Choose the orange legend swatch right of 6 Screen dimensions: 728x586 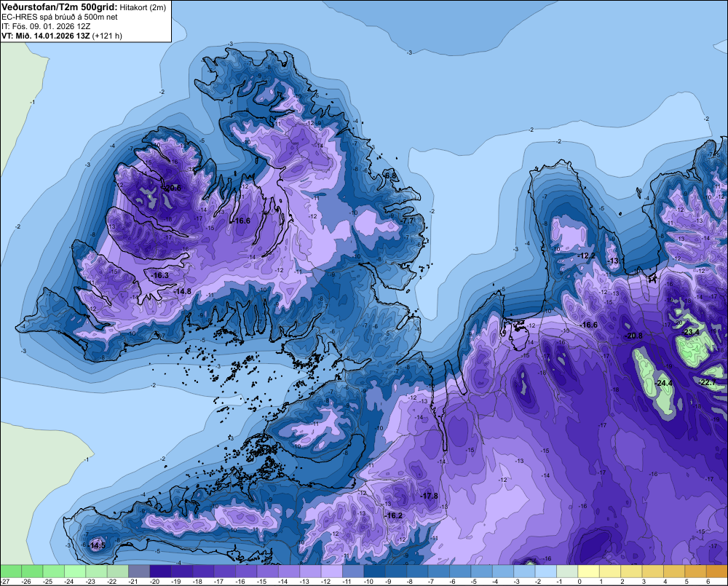point(717,571)
